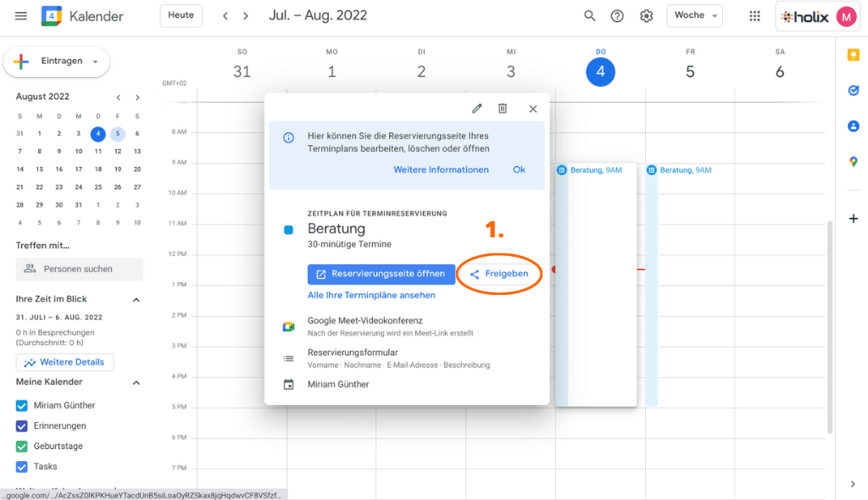Open the main navigation hamburger menu
This screenshot has height=500, width=868.
[21, 15]
